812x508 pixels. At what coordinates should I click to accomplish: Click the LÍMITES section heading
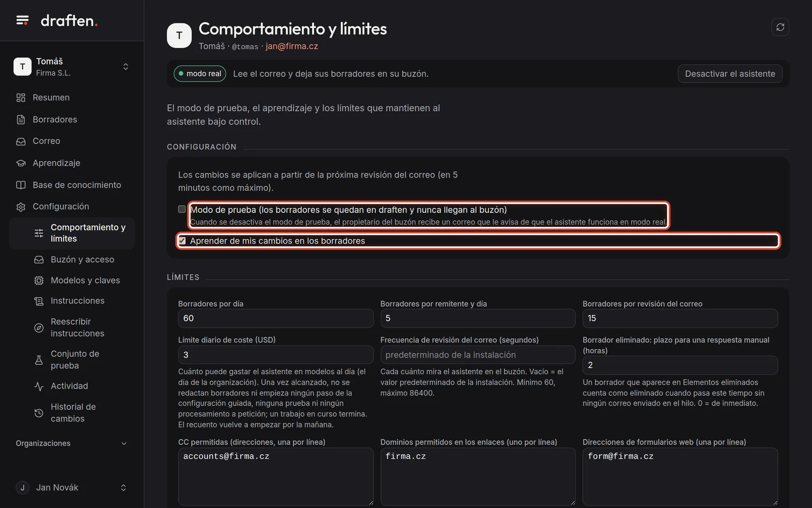click(x=183, y=277)
